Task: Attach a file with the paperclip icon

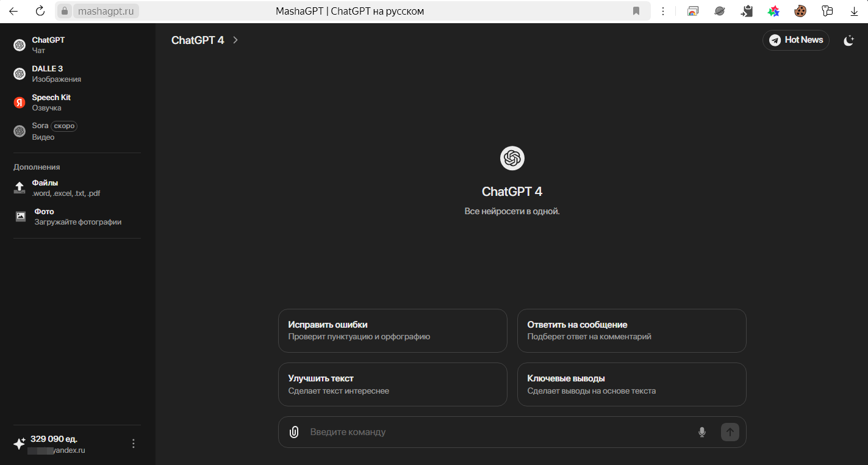Action: 294,432
